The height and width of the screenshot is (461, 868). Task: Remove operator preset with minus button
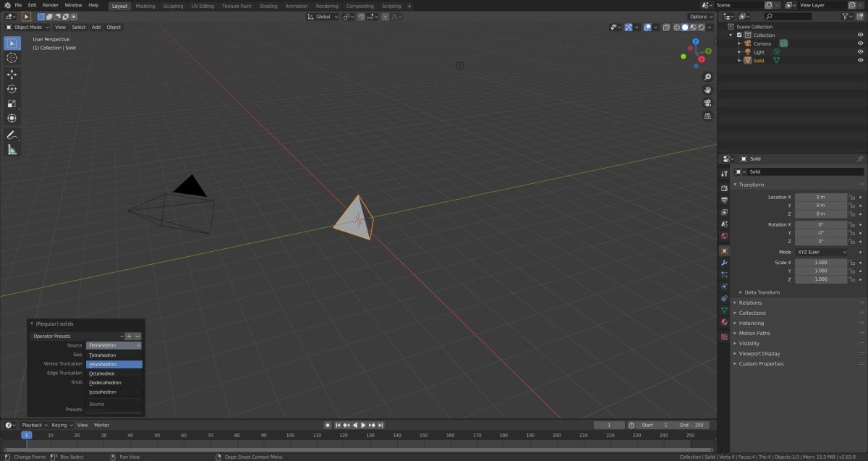[x=137, y=336]
